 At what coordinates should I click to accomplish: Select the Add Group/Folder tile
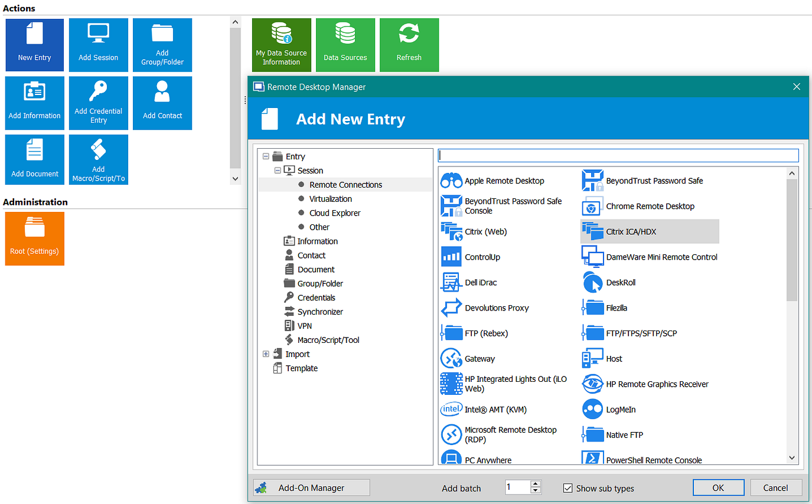[x=162, y=45]
